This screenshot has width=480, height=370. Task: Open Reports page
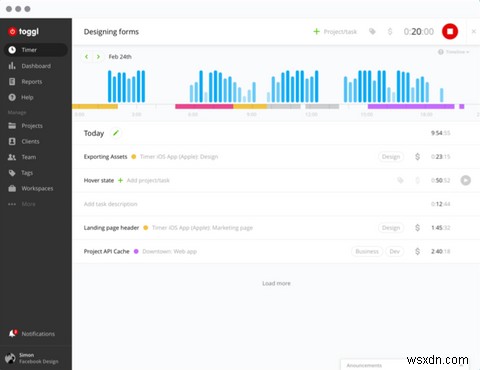tap(32, 82)
